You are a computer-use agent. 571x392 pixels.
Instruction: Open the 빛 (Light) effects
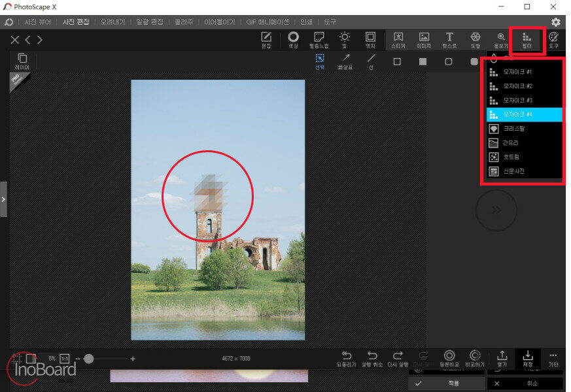pyautogui.click(x=344, y=40)
